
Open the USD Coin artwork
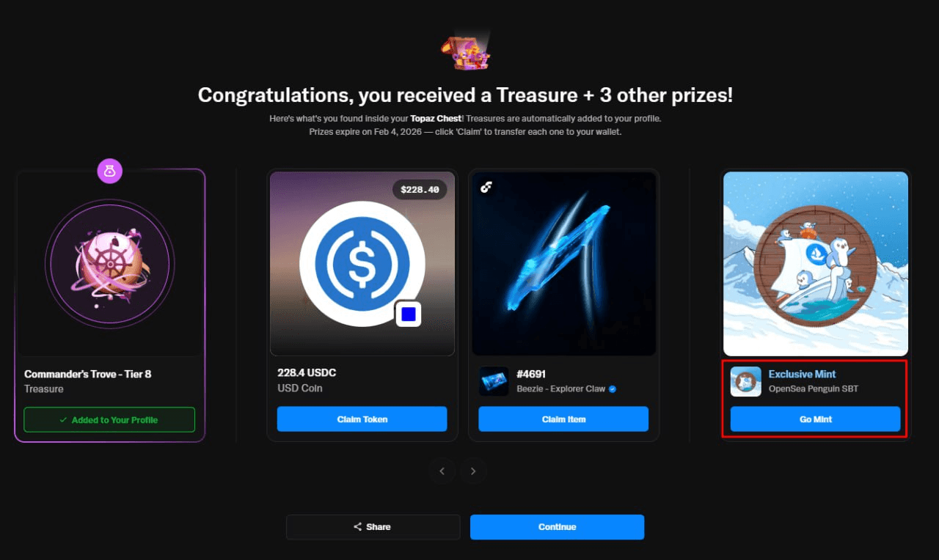click(x=362, y=264)
